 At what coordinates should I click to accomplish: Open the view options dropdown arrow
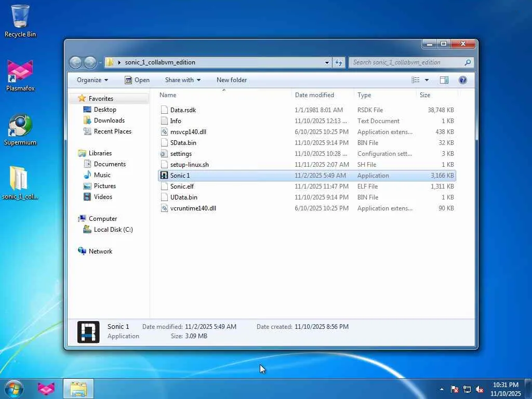pos(427,80)
